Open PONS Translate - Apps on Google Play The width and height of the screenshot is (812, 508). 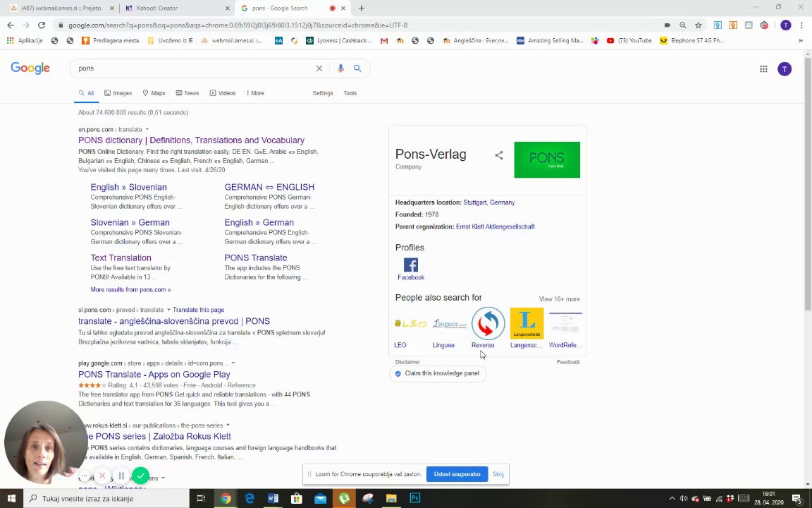154,374
